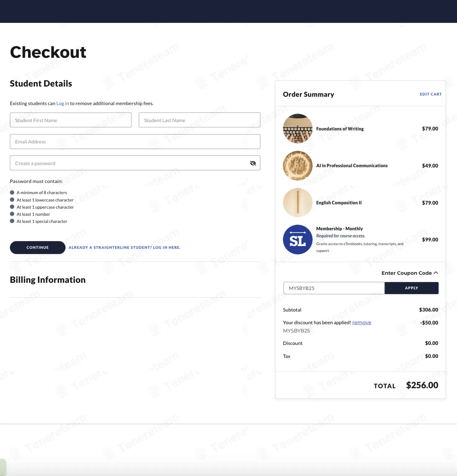The height and width of the screenshot is (476, 457).
Task: Select the coupon code input box
Action: pos(334,288)
